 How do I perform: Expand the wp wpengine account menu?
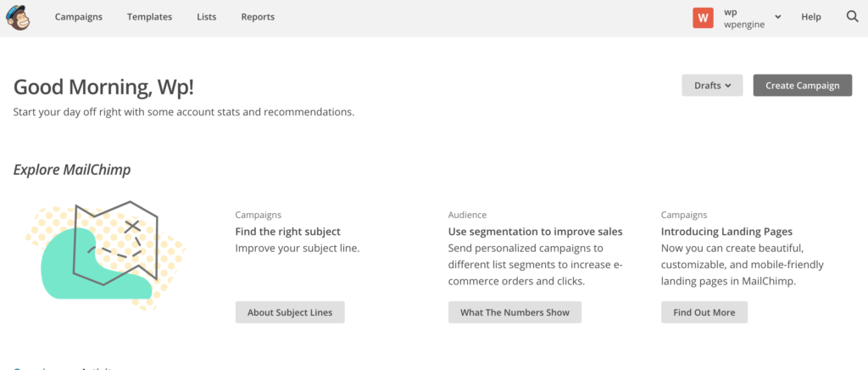coord(777,18)
